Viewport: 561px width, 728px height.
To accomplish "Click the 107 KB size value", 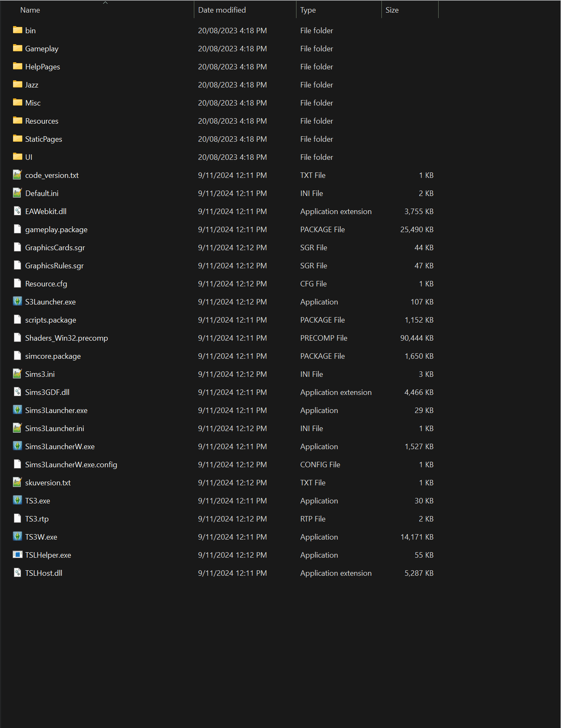I will point(422,302).
